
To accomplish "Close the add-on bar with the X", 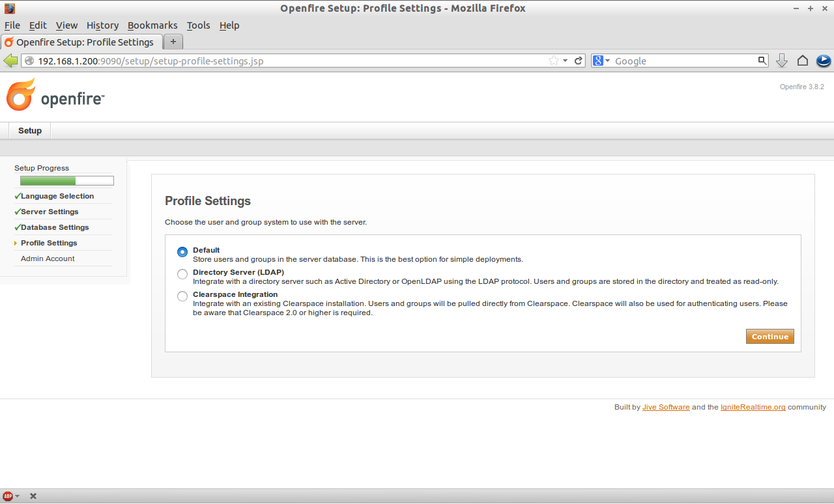I will (33, 496).
